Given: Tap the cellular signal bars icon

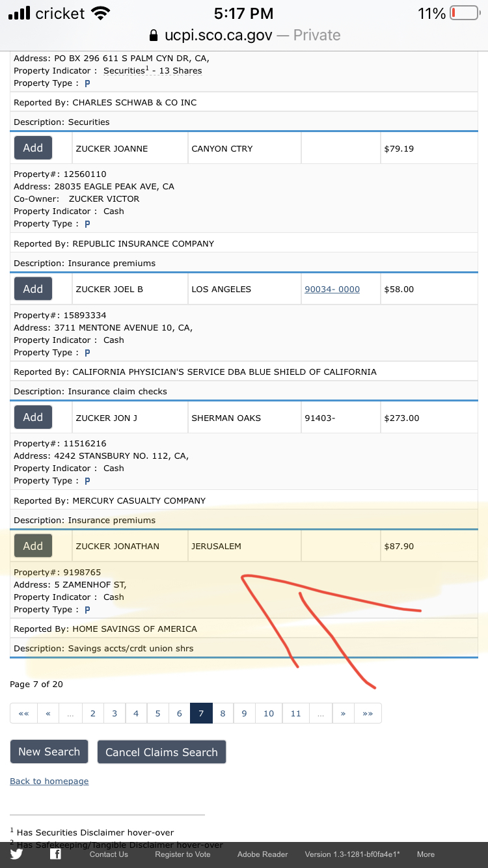Looking at the screenshot, I should click(20, 13).
